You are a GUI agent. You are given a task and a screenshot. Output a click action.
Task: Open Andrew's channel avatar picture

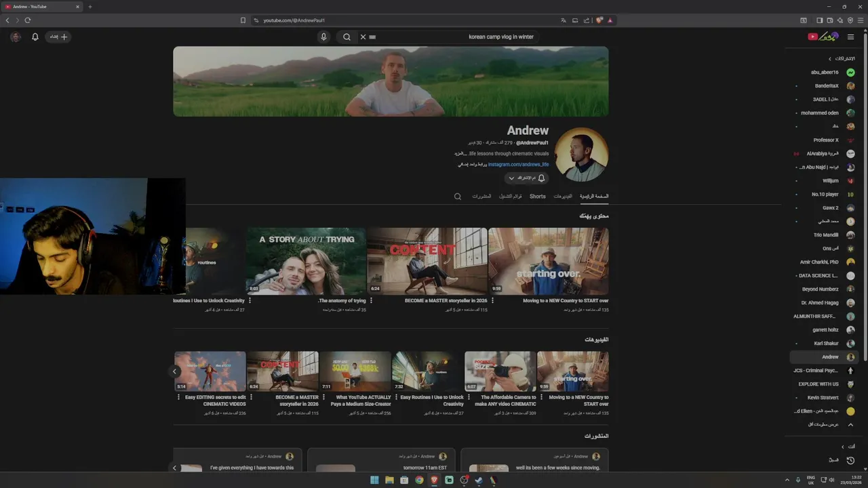[582, 155]
